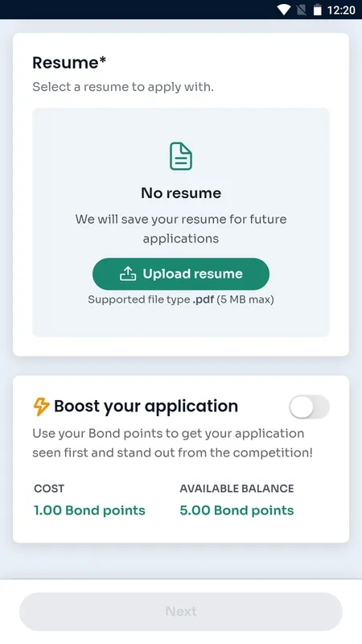Click the green document icon above No resume
Image resolution: width=362 pixels, height=644 pixels.
181,156
